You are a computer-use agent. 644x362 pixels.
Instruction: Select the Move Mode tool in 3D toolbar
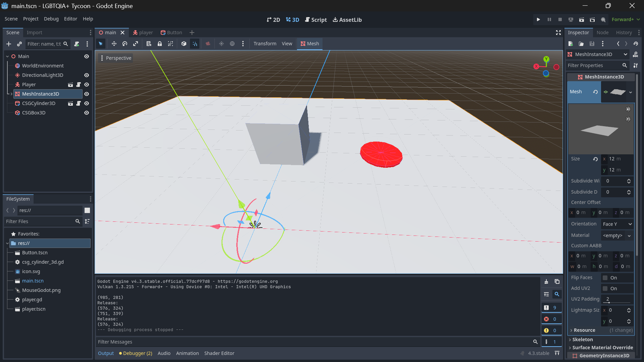(114, 44)
